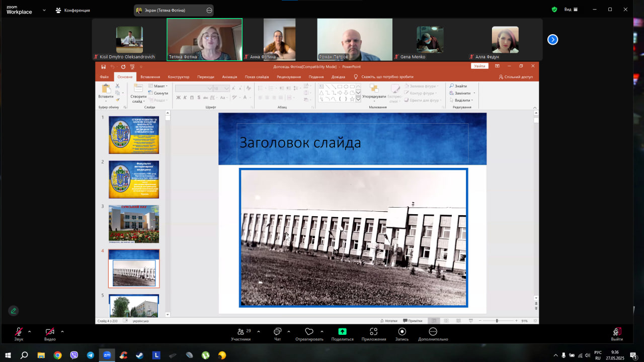Expand arrow next to Чат
This screenshot has width=644, height=362.
coord(289,331)
